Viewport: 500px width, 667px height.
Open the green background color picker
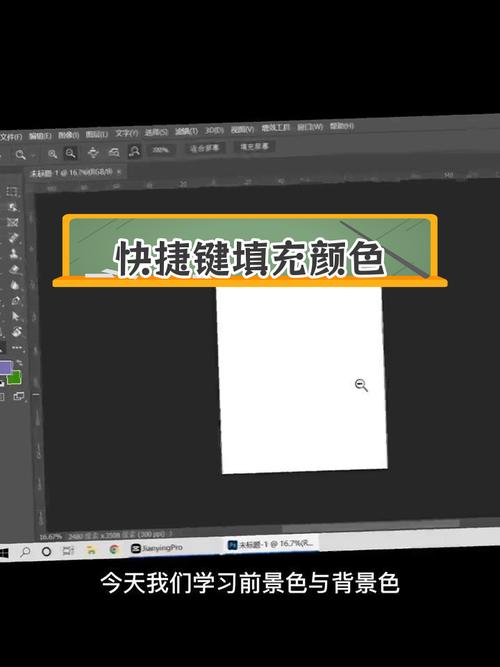click(x=14, y=377)
